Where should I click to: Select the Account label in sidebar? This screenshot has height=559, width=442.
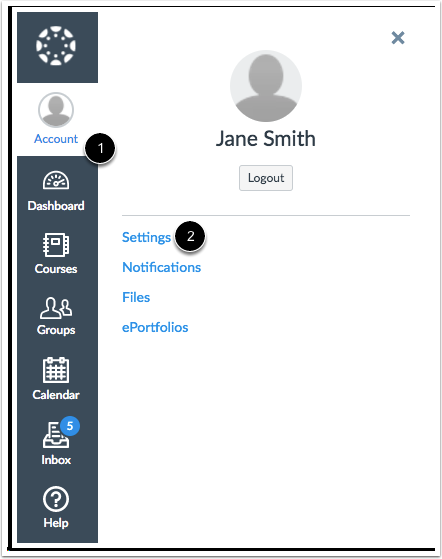tap(56, 139)
